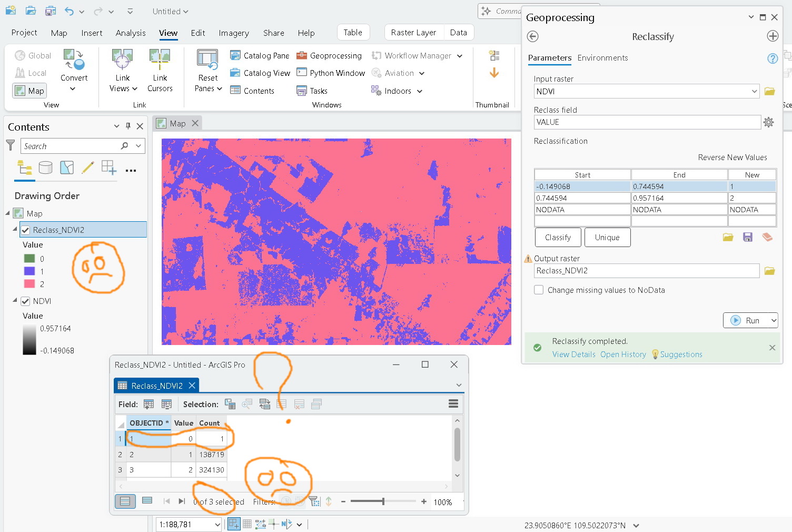Toggle visibility of the NDVI layer
792x532 pixels.
point(25,301)
